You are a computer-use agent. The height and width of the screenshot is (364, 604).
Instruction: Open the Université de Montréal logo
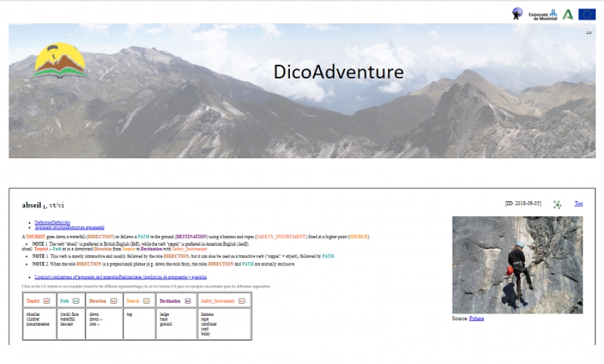coord(542,15)
